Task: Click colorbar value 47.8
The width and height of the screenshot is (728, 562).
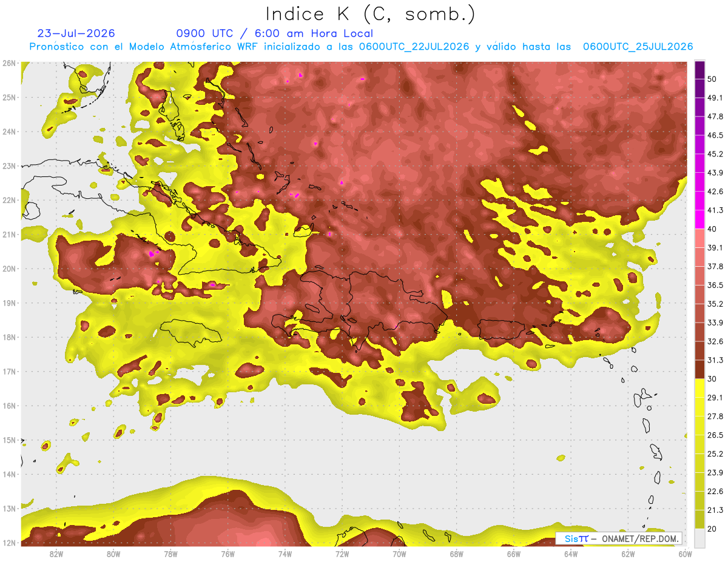Action: (715, 116)
